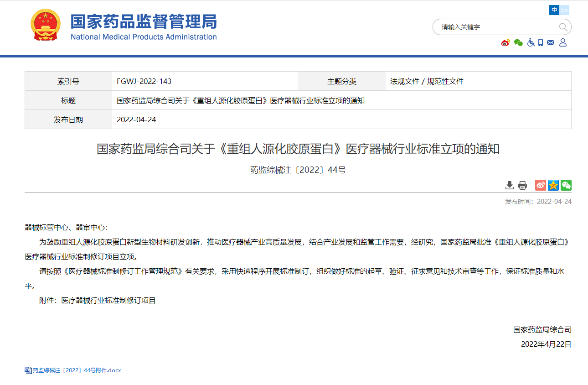Viewport: 588px width, 385px height.
Task: Click the 索引号 header cell
Action: click(68, 82)
